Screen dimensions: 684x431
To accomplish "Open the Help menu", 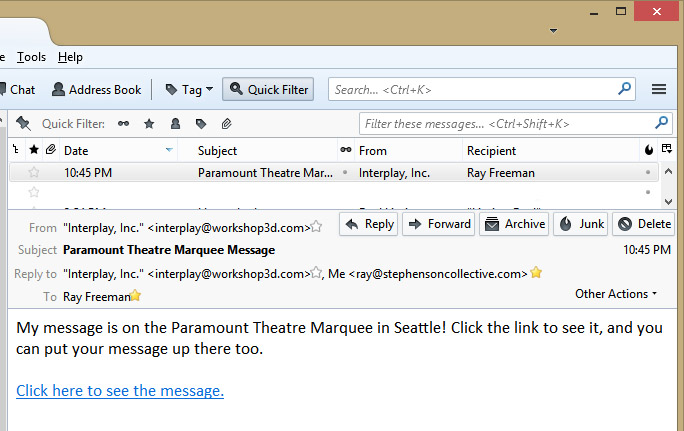I will click(70, 57).
